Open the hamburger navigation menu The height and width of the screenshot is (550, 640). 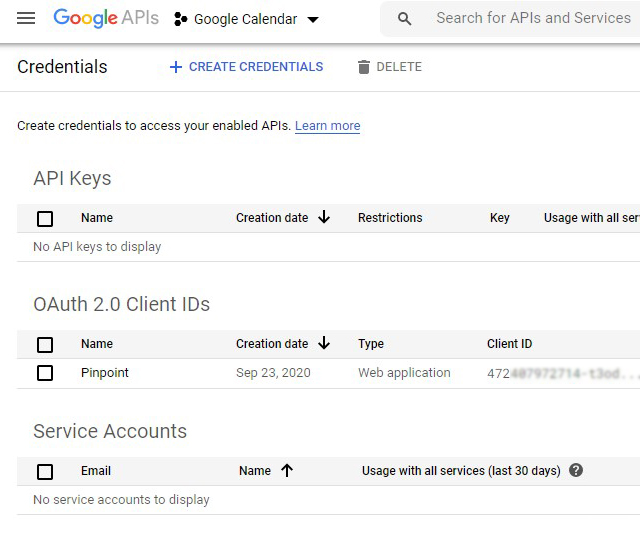tap(26, 19)
